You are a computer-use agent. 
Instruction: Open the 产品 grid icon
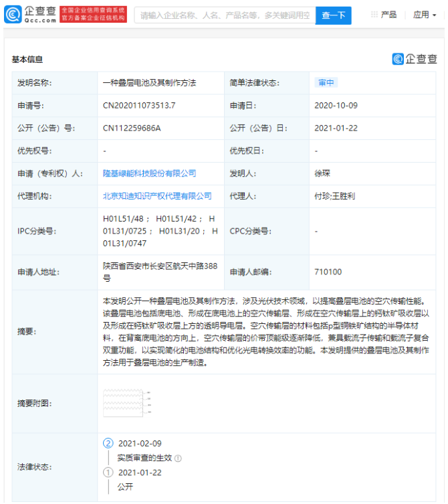[374, 15]
